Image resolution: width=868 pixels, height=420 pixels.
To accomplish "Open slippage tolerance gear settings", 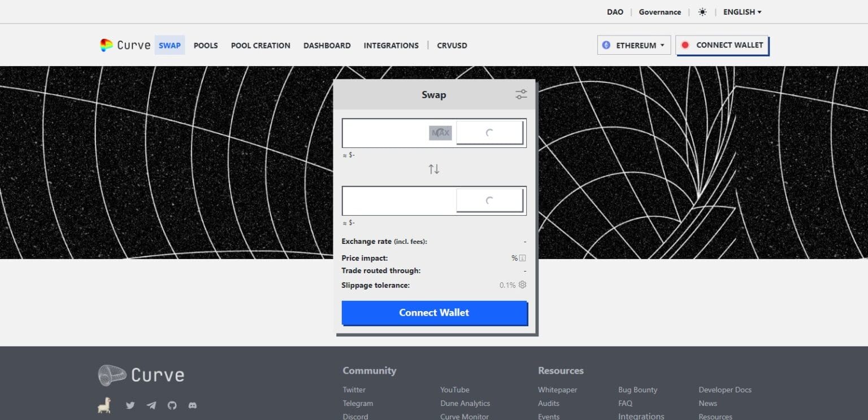I will pos(522,285).
